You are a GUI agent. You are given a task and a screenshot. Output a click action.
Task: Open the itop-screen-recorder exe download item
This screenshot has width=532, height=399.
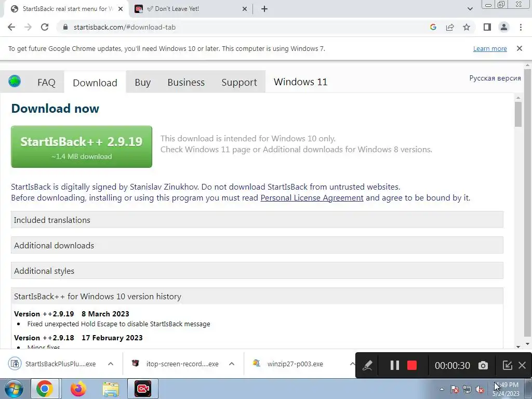(x=175, y=364)
